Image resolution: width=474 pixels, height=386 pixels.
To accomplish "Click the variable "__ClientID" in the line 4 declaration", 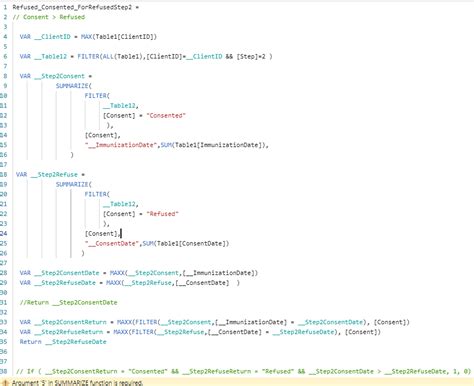I will 52,37.
